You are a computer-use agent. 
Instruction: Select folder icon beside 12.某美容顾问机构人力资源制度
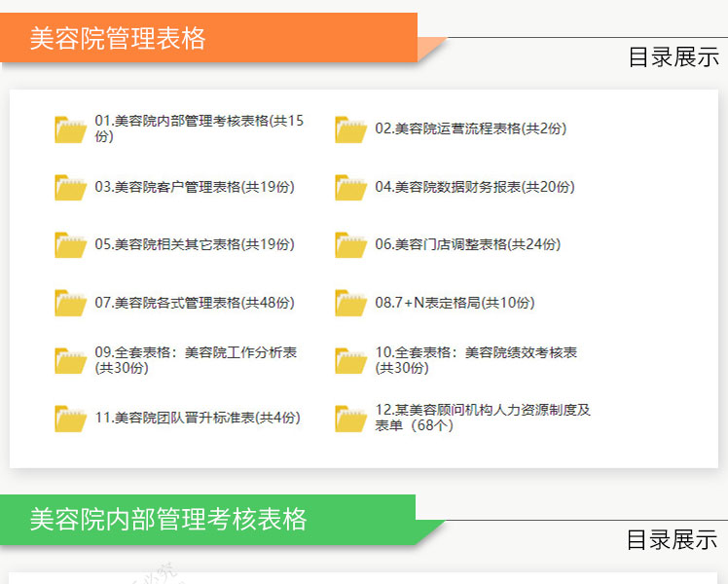tap(351, 419)
